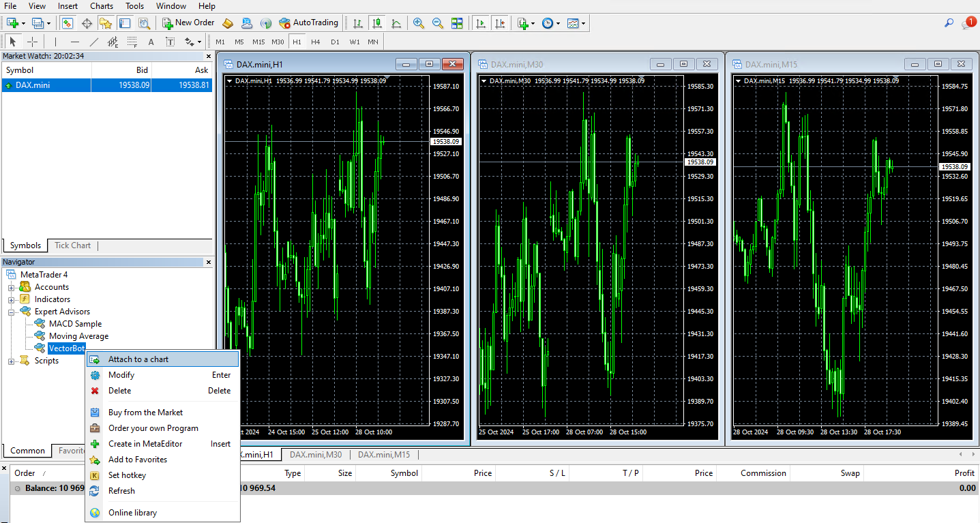The height and width of the screenshot is (523, 980).
Task: Toggle the Navigator panel toolbar button
Action: click(106, 23)
